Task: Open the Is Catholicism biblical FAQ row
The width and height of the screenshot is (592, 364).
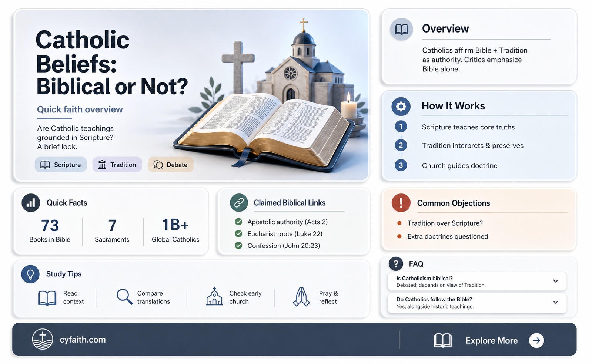Action: pos(477,282)
